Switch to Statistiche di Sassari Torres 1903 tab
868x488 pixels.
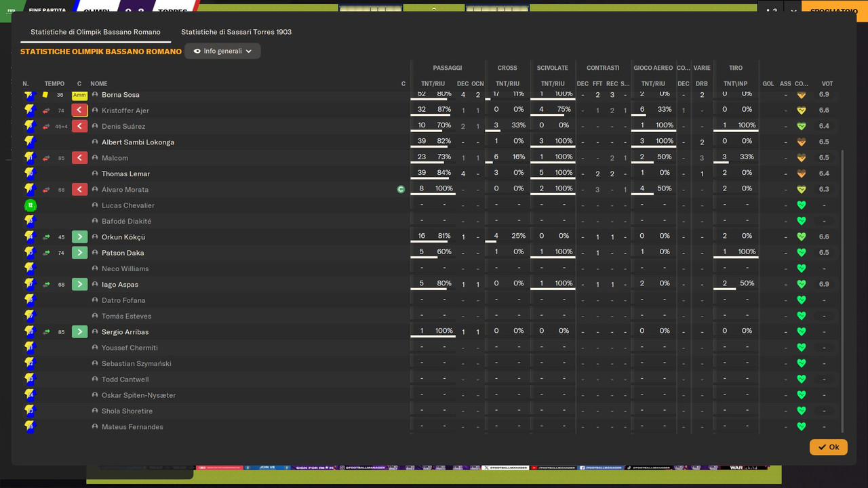coord(236,32)
